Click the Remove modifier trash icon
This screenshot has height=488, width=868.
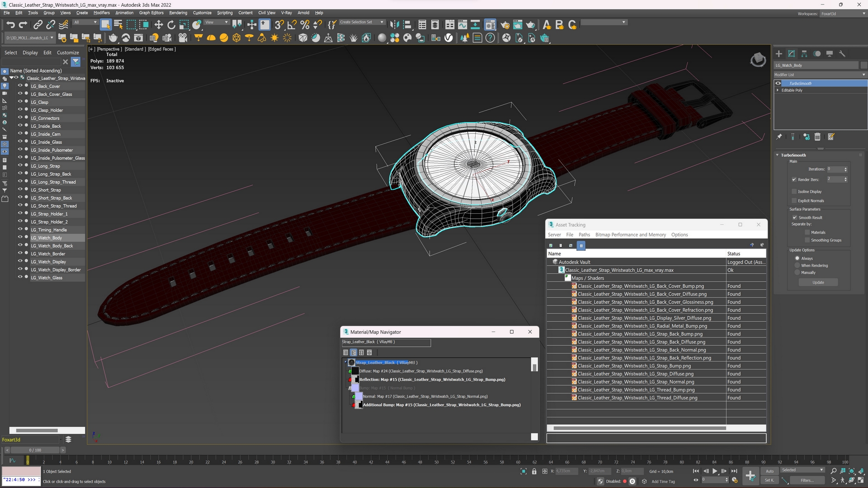[x=817, y=137]
